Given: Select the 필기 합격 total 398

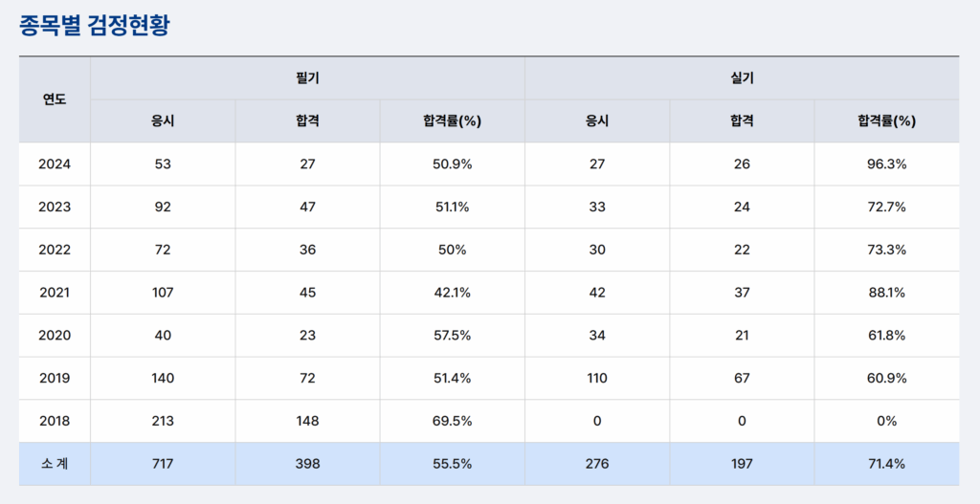Looking at the screenshot, I should tap(307, 464).
